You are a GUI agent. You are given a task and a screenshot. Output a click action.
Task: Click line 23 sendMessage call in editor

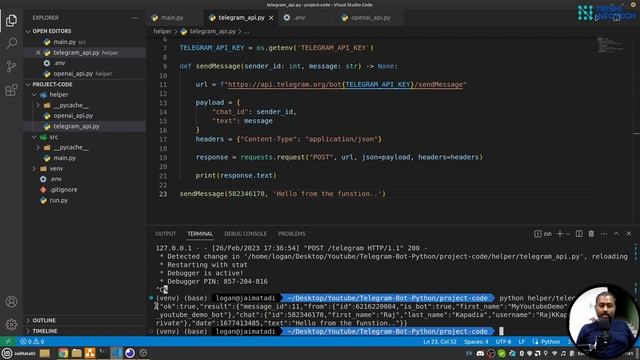(282, 194)
